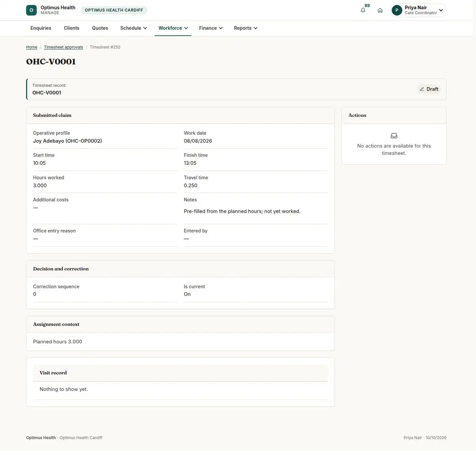Click the work date 08/08/2026
This screenshot has height=451, width=476.
coord(198,141)
